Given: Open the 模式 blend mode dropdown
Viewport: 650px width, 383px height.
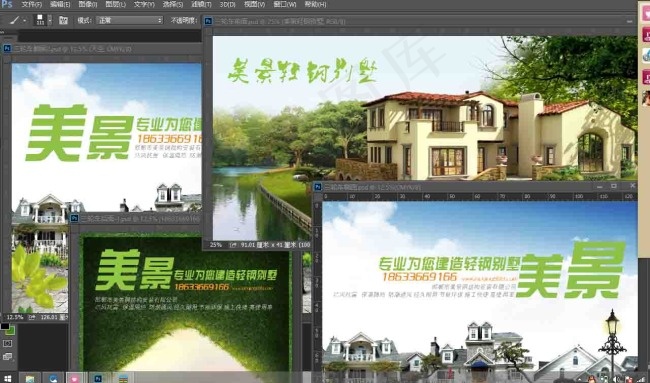Looking at the screenshot, I should coord(130,20).
